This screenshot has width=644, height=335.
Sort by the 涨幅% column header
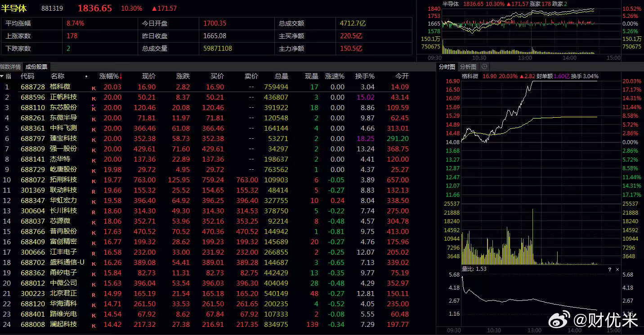click(x=111, y=76)
